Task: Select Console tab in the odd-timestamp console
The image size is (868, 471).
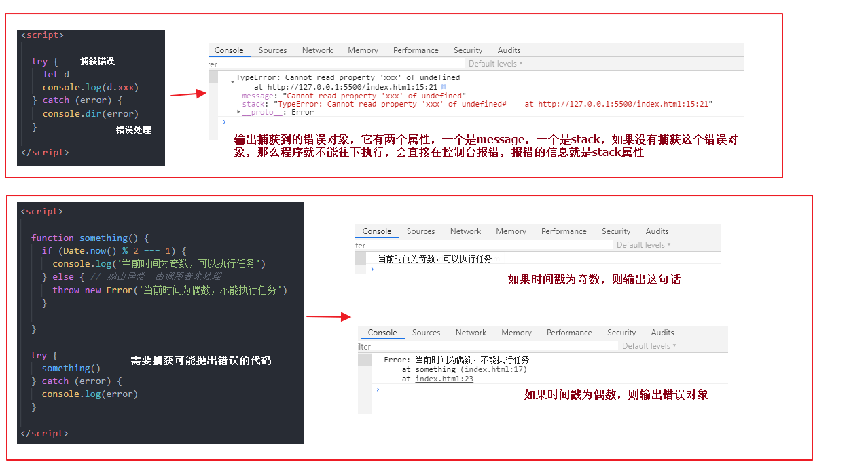Action: click(x=377, y=231)
